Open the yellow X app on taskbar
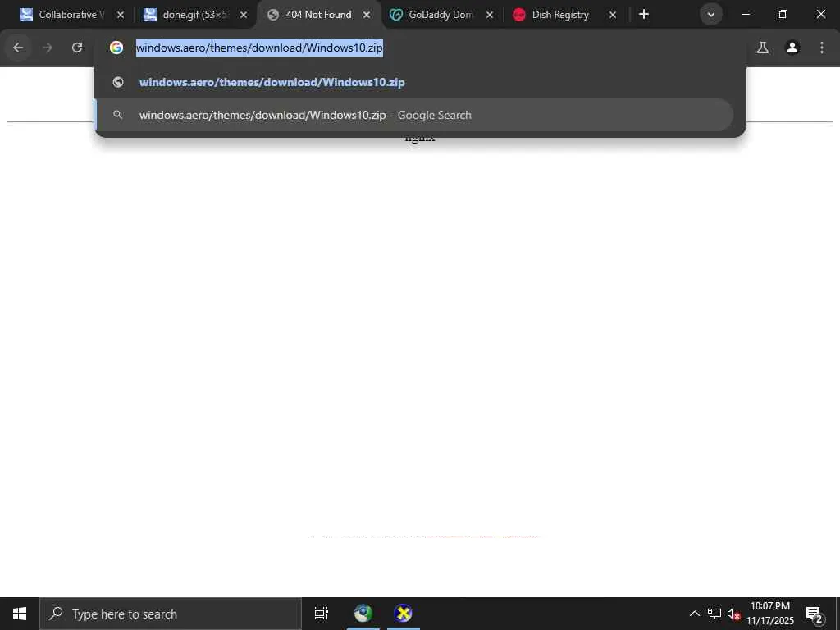This screenshot has width=840, height=630. pyautogui.click(x=403, y=614)
